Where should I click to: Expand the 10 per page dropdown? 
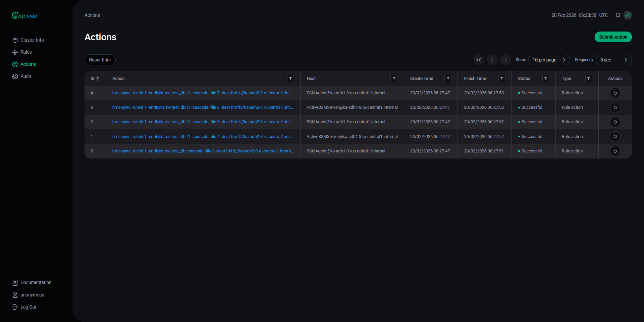coord(549,60)
